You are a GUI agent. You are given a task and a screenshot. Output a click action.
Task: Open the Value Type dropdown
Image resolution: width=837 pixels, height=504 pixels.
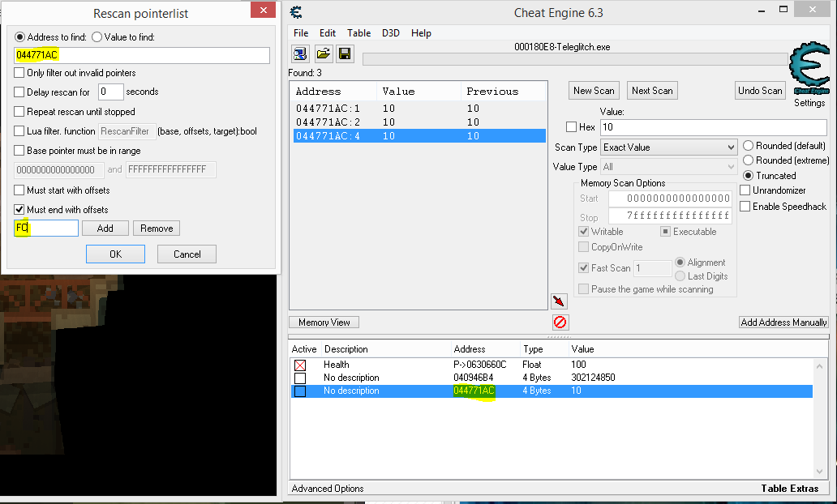[669, 167]
